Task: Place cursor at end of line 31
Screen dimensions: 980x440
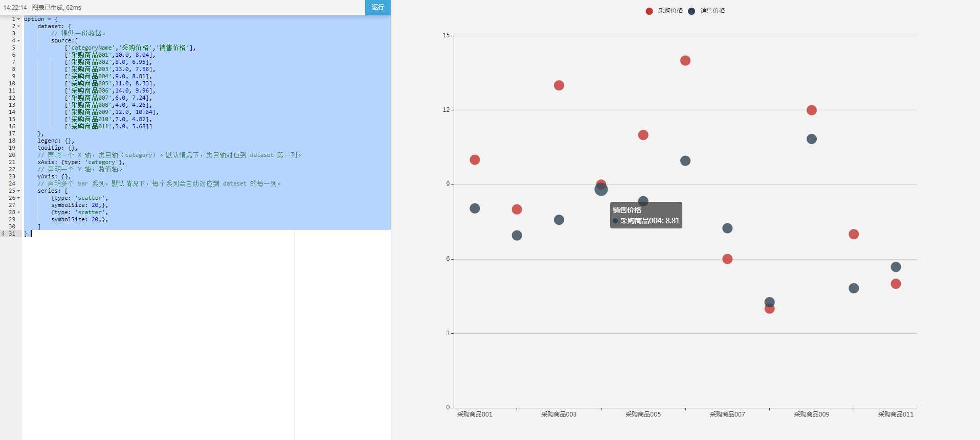Action: pyautogui.click(x=31, y=234)
